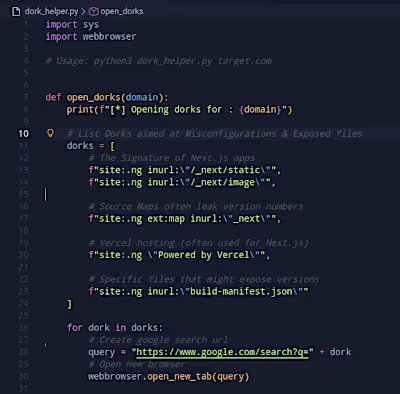Follow the https://www.google.com/search?q= link
The height and width of the screenshot is (394, 400).
pos(222,352)
